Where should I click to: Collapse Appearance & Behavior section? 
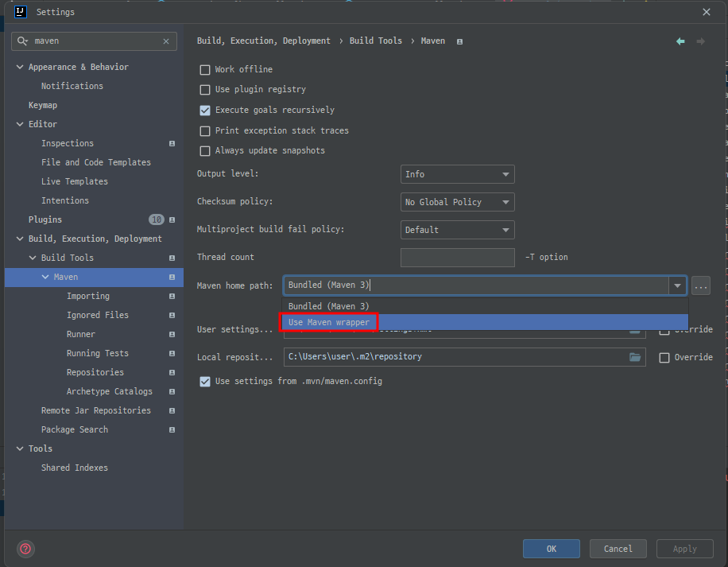[20, 67]
